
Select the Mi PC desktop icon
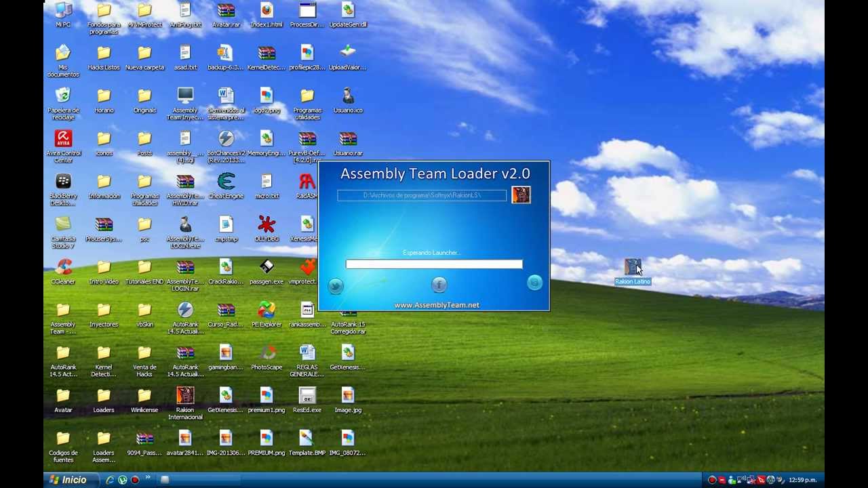(x=63, y=15)
